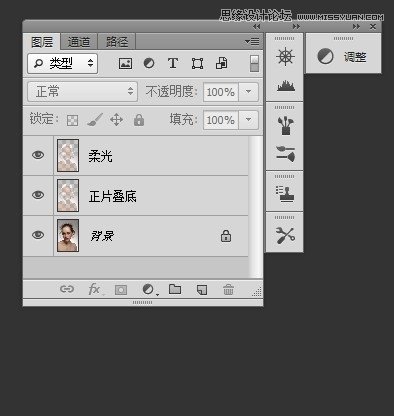Image resolution: width=394 pixels, height=416 pixels.
Task: Lock all padlock icon in lock row
Action: (139, 120)
